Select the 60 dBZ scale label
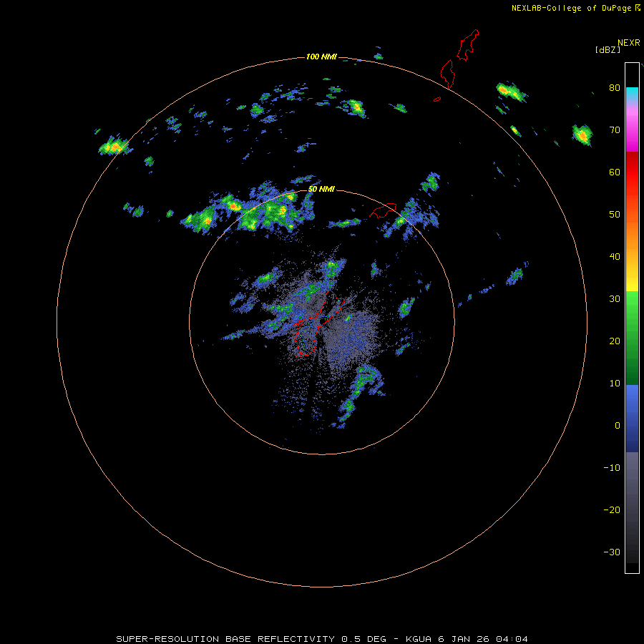 click(615, 172)
